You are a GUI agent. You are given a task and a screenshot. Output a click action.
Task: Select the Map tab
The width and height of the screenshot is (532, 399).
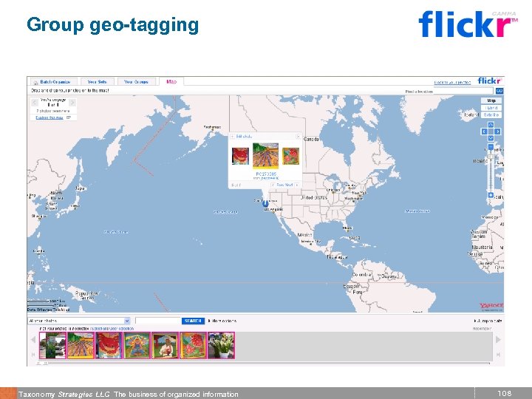click(x=171, y=82)
